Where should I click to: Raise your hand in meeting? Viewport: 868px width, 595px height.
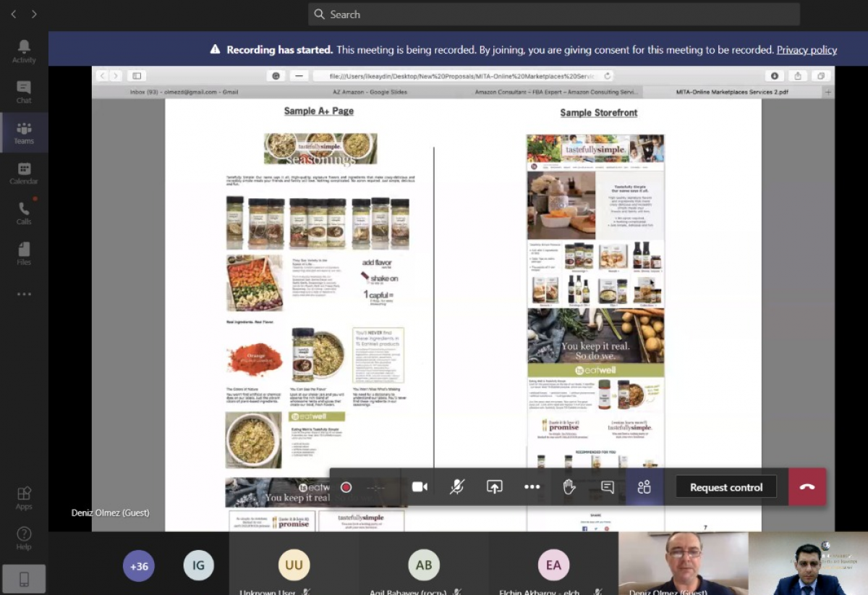(x=569, y=487)
